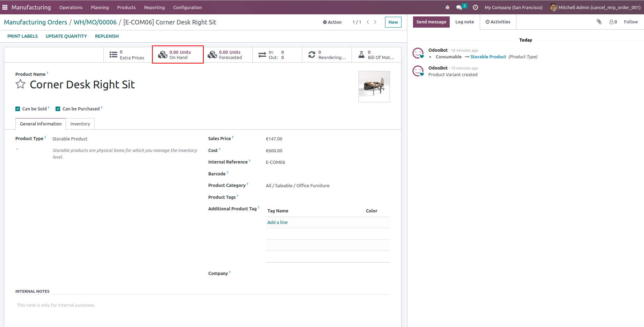The width and height of the screenshot is (644, 327).
Task: Mark product as favorite with star
Action: 21,85
